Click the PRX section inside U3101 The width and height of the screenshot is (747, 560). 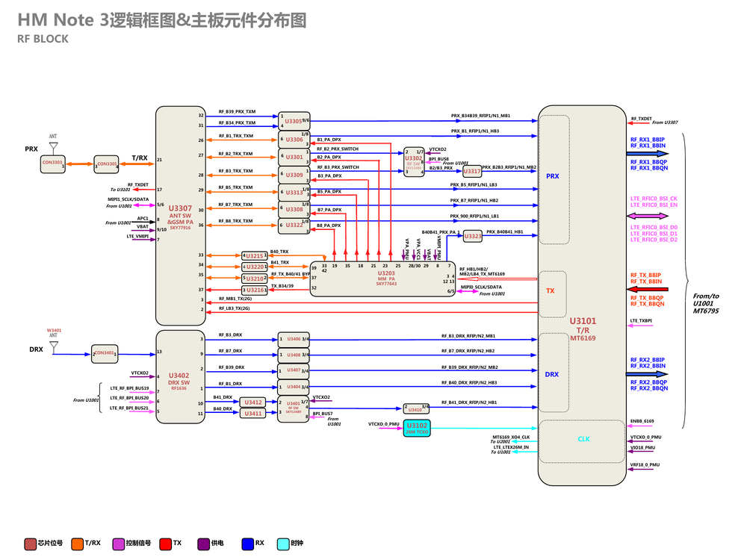pyautogui.click(x=554, y=179)
